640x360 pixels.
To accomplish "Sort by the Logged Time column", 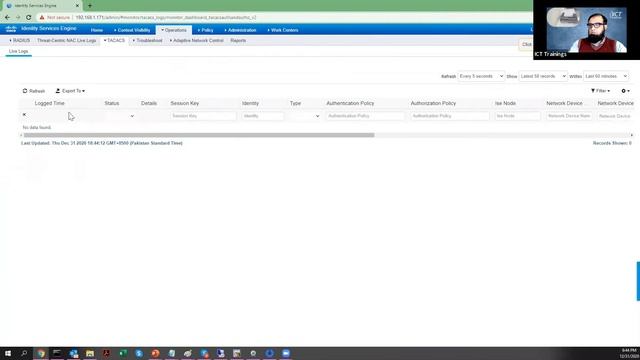I will (49, 104).
